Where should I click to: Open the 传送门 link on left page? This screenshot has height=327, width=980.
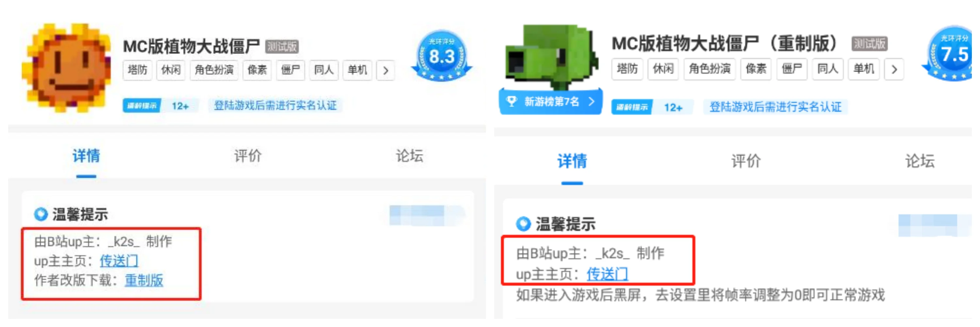[119, 261]
